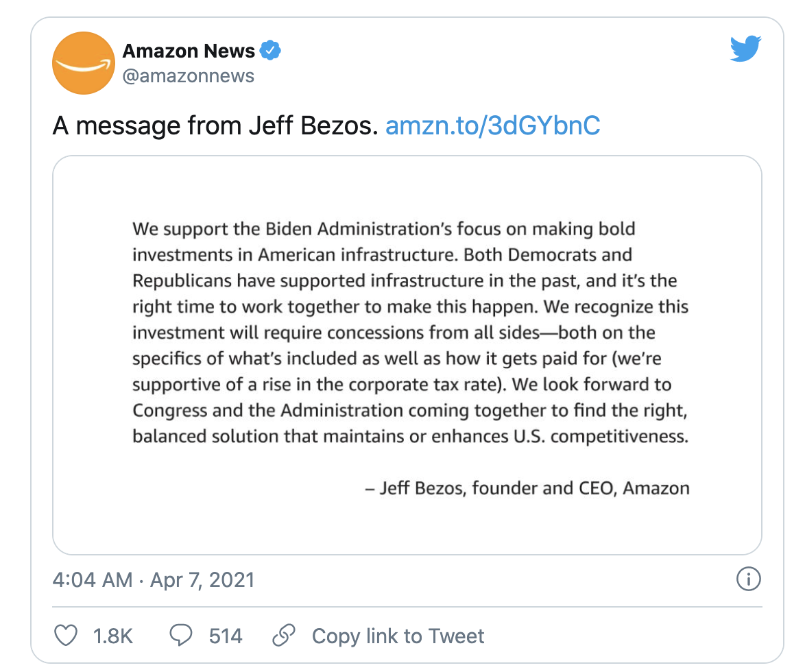The image size is (805, 672).
Task: Like the tweet with the heart icon
Action: [x=66, y=636]
